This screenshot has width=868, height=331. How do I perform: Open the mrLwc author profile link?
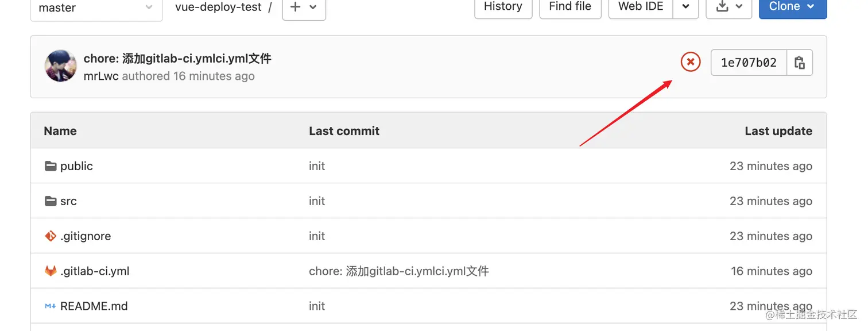click(101, 76)
